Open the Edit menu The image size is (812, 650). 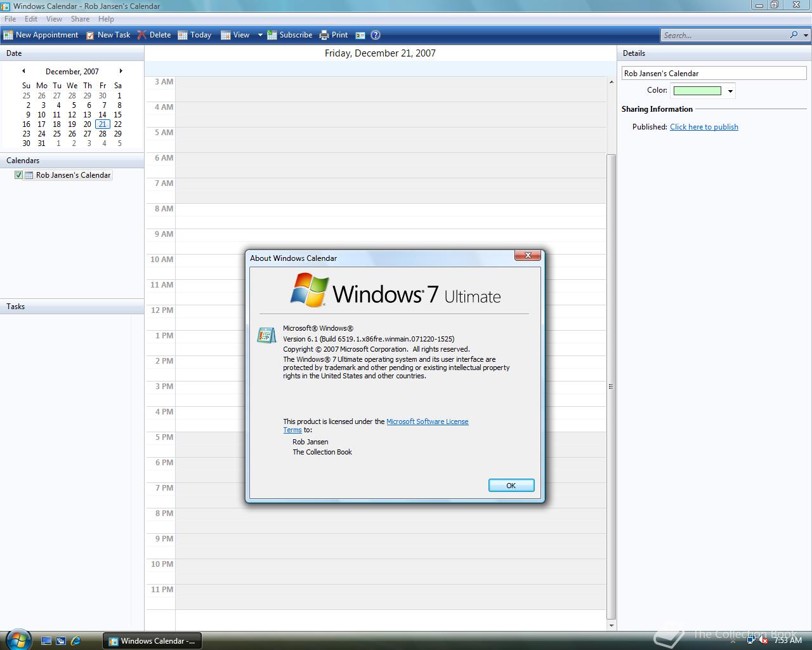tap(31, 19)
